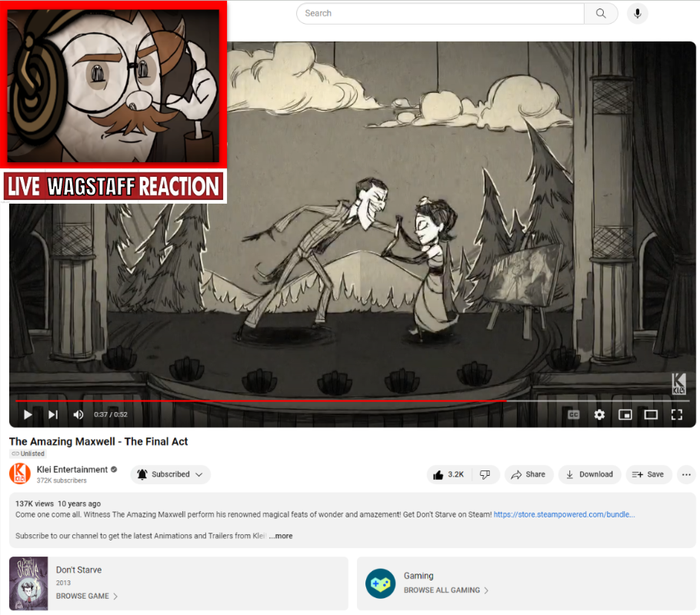Mute the video volume
This screenshot has width=700, height=615.
[x=78, y=414]
